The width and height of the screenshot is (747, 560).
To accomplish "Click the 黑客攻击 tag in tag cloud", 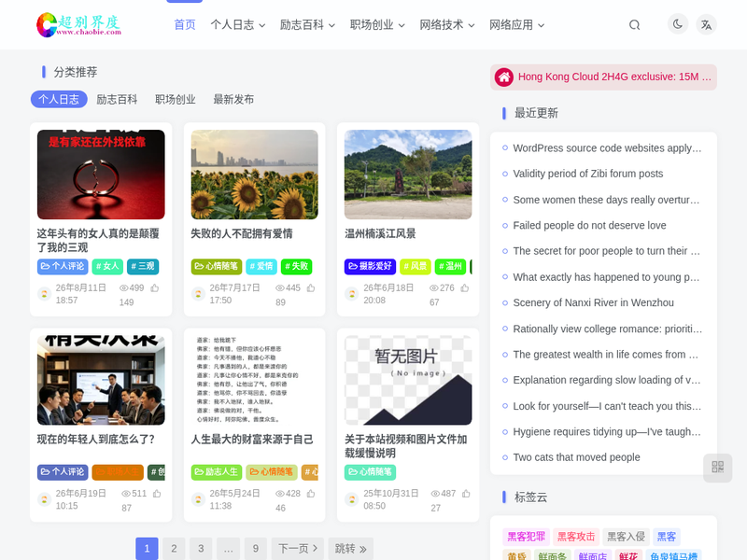I will [x=576, y=537].
